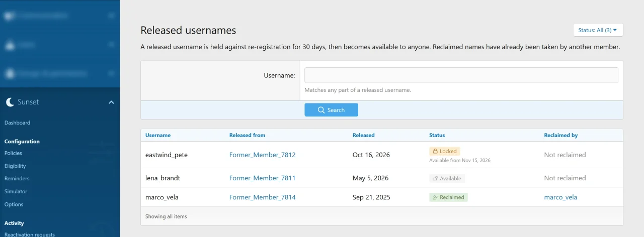Sort by the Reclaimed by column header
This screenshot has width=644, height=237.
560,135
